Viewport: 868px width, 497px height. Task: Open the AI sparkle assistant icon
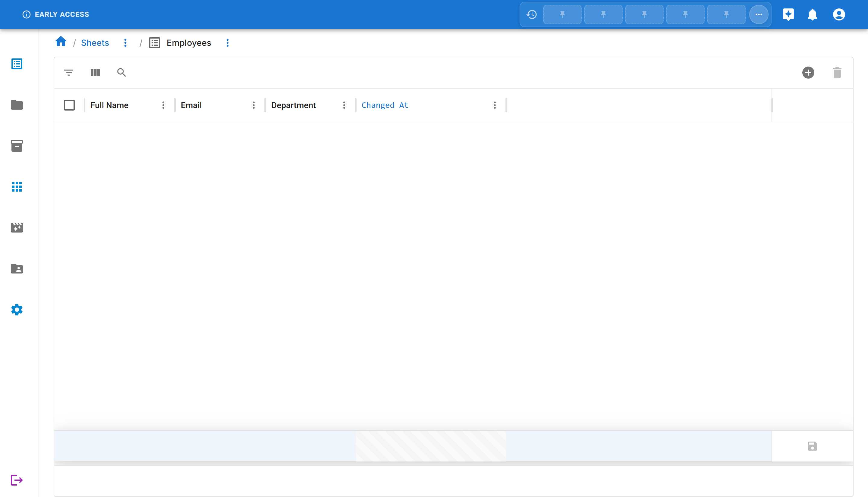click(788, 14)
